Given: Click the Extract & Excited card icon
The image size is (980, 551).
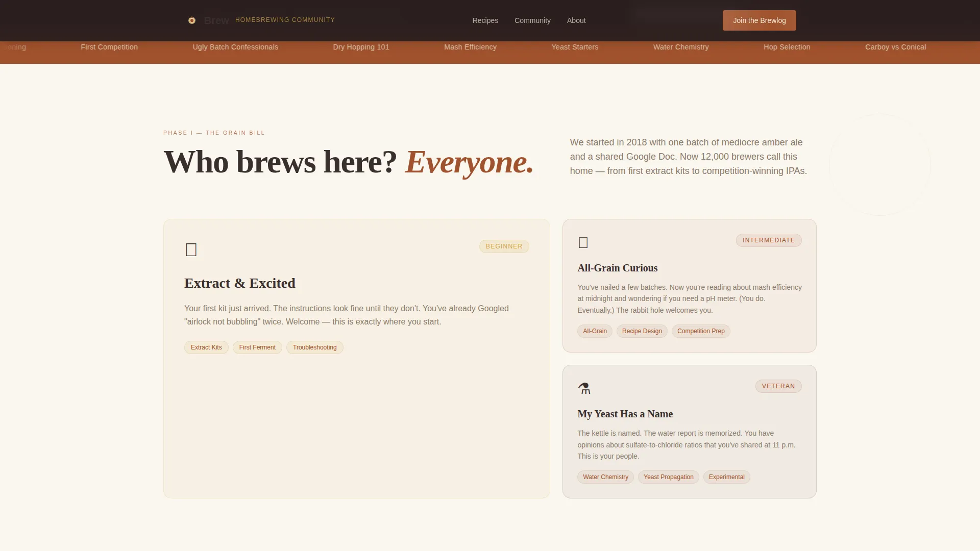Looking at the screenshot, I should pyautogui.click(x=191, y=250).
